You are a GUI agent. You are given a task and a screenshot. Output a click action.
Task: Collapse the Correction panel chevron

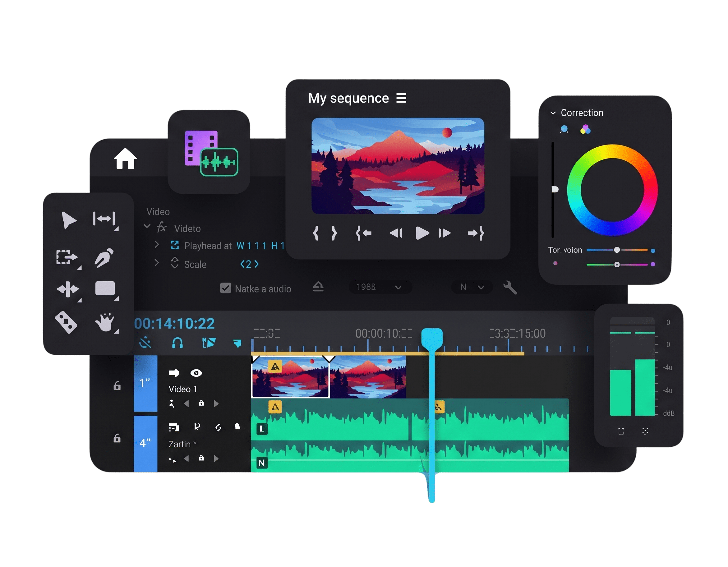pos(553,113)
